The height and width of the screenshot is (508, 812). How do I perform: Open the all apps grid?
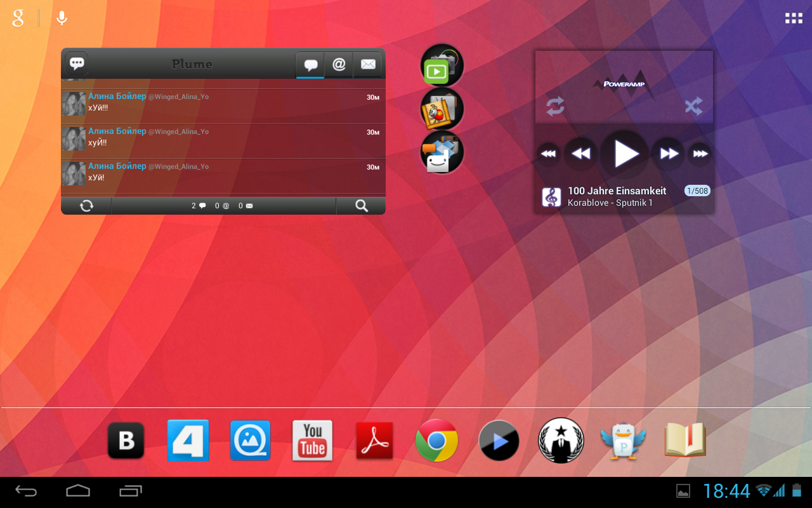click(794, 18)
